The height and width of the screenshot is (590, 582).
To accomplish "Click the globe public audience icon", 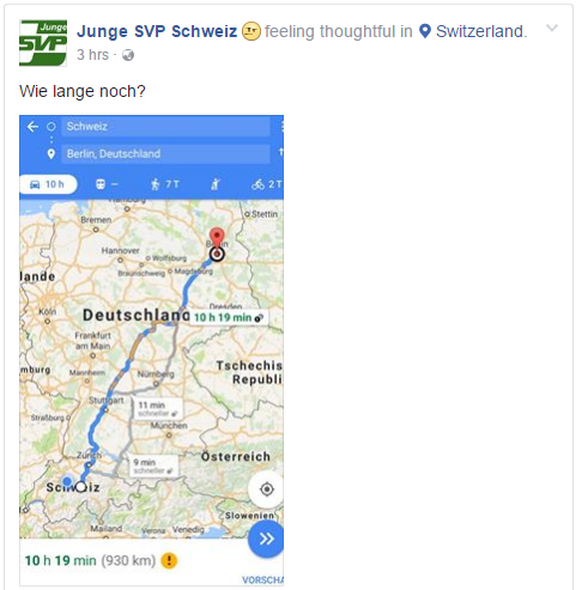I will click(128, 55).
